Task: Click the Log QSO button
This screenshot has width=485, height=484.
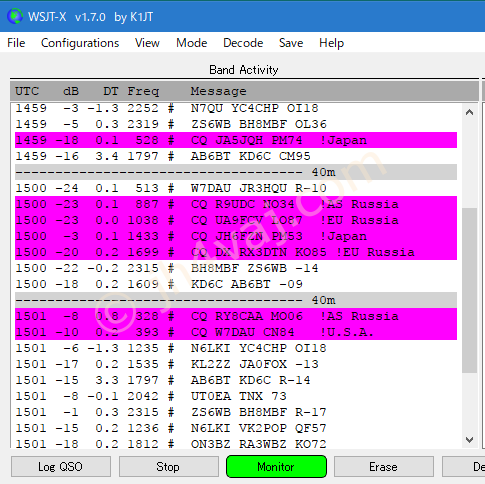Action: coord(61,467)
